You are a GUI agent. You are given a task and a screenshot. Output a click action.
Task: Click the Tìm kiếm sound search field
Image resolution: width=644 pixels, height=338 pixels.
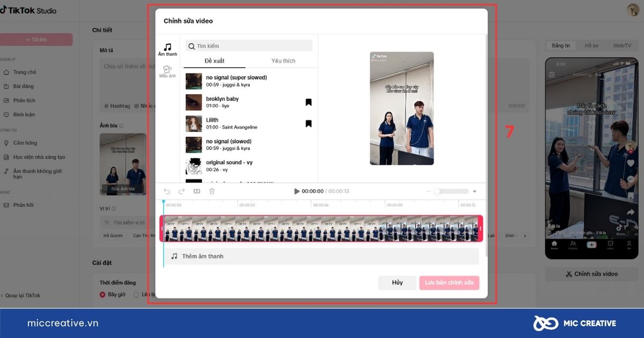249,46
